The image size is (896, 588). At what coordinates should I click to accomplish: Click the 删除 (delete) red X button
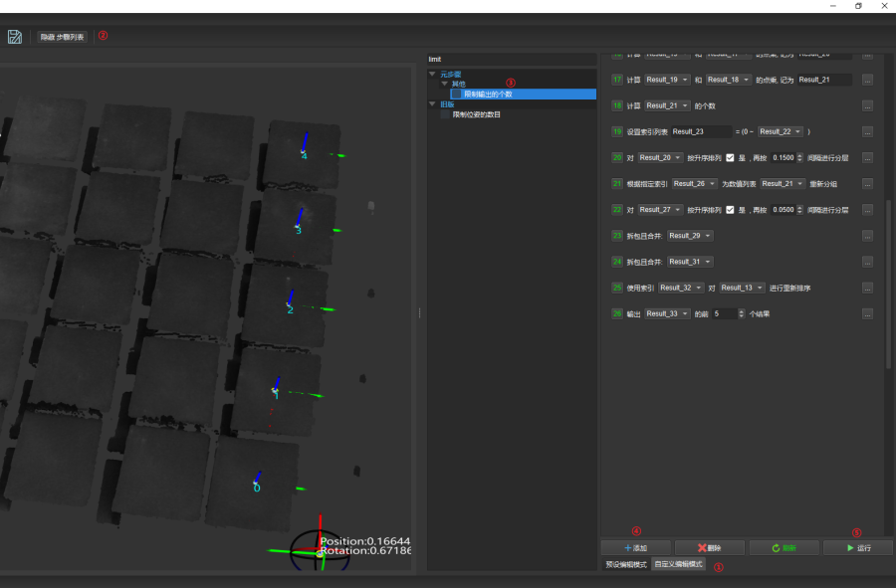tap(710, 548)
